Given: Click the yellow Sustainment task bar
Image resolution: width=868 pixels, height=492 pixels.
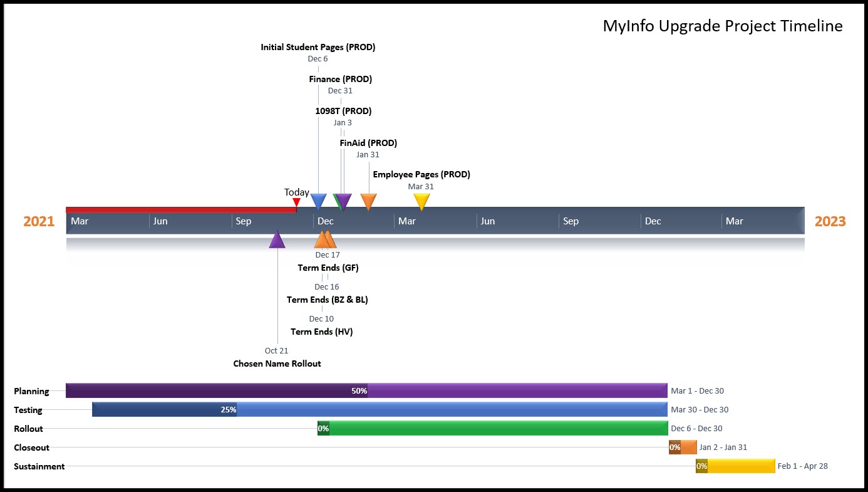Looking at the screenshot, I should (735, 466).
